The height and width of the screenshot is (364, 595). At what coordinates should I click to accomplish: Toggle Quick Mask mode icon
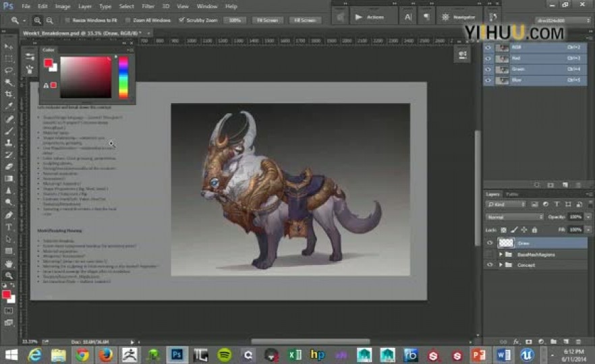click(x=8, y=311)
